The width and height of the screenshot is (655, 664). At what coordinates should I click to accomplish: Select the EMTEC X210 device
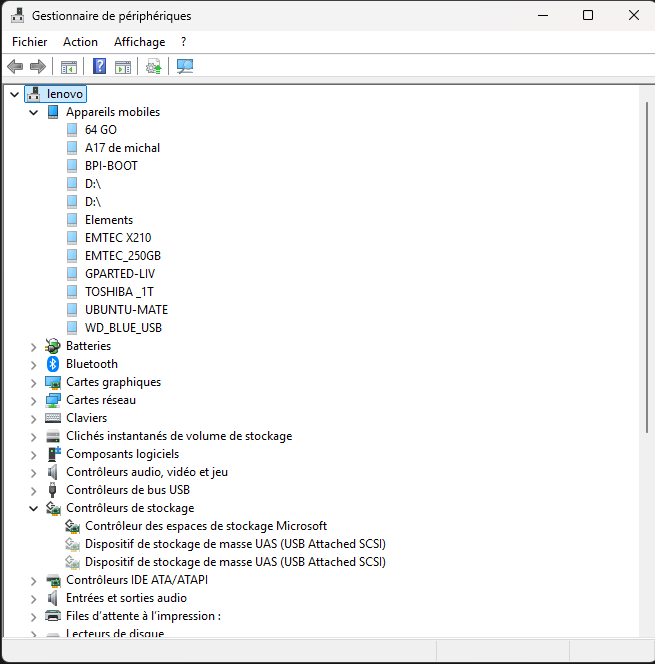118,238
